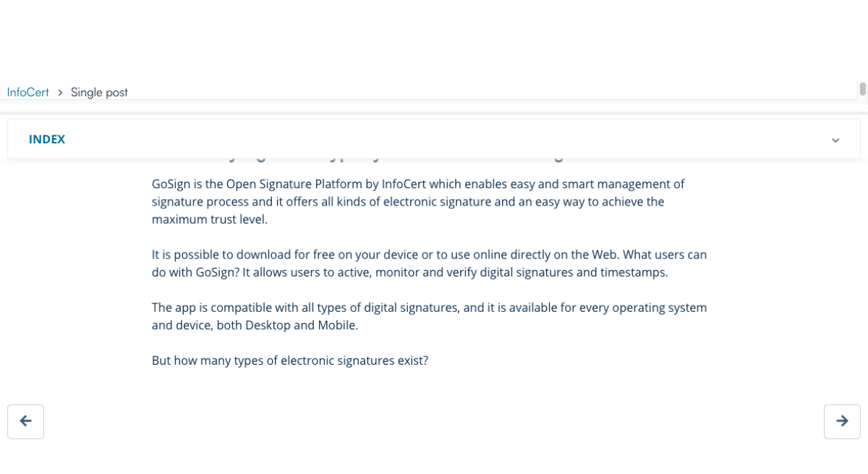Click the paragraph beginning 'GoSign is the Open'

tap(418, 201)
